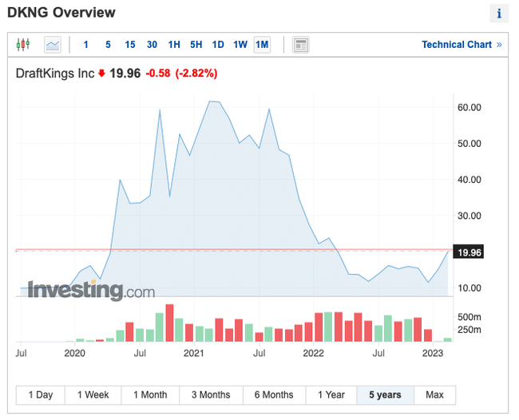Switch to candlestick chart type
This screenshot has width=519, height=420.
[22, 45]
